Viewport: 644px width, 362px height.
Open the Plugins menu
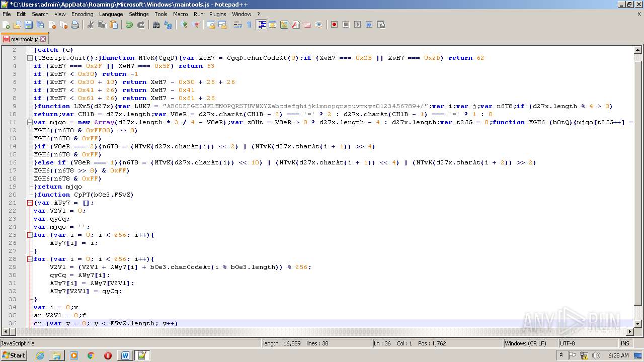pos(218,14)
